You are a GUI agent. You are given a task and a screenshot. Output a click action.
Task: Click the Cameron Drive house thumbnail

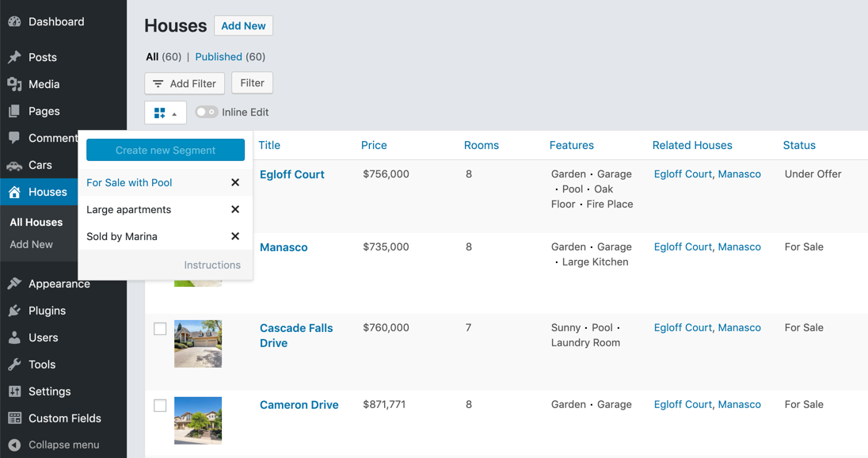(x=198, y=420)
